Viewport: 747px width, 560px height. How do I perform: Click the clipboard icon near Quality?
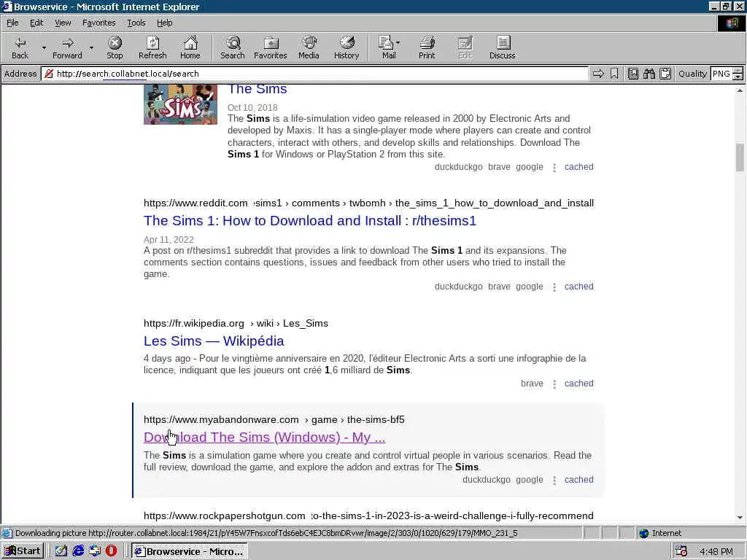665,74
